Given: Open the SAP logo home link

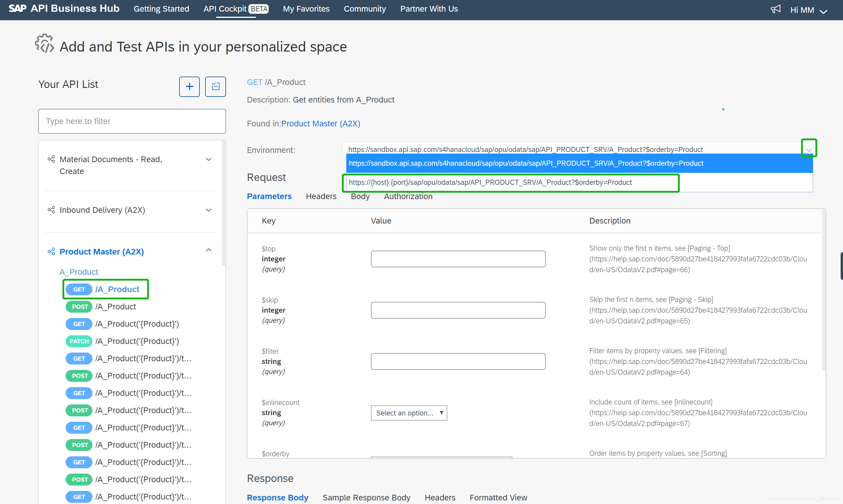Looking at the screenshot, I should pyautogui.click(x=17, y=8).
